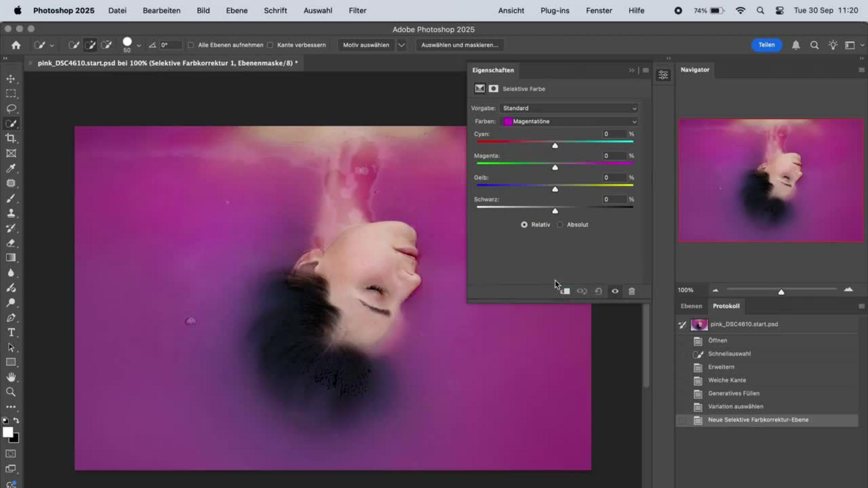Open the Farben Magentatöne dropdown

click(x=570, y=122)
